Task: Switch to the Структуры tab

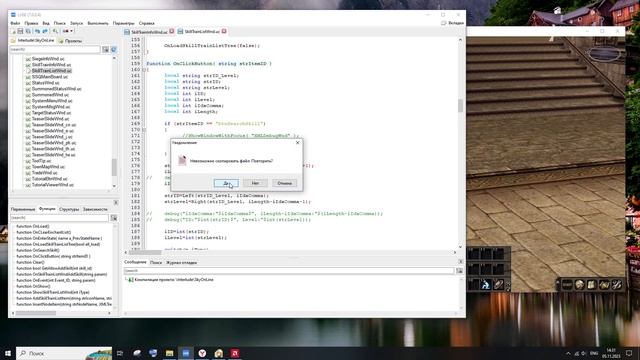Action: coord(69,209)
